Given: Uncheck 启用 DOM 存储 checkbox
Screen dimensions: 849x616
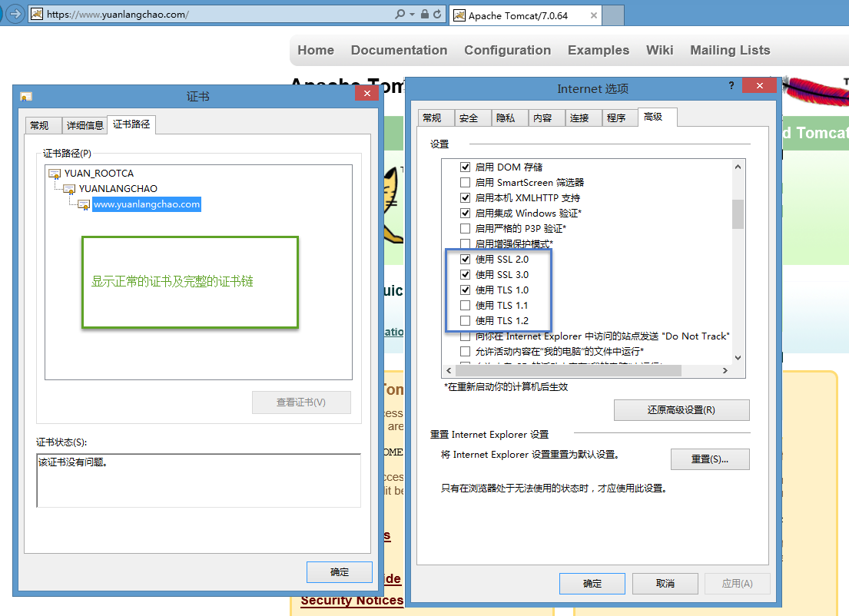Looking at the screenshot, I should click(465, 167).
